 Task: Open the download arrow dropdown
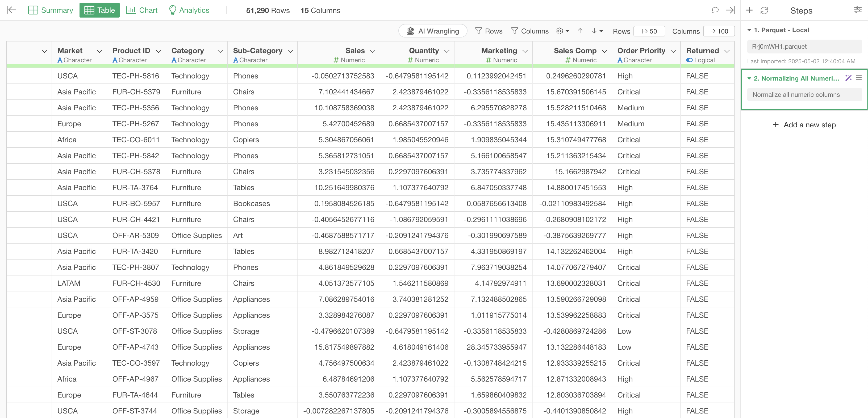click(597, 31)
